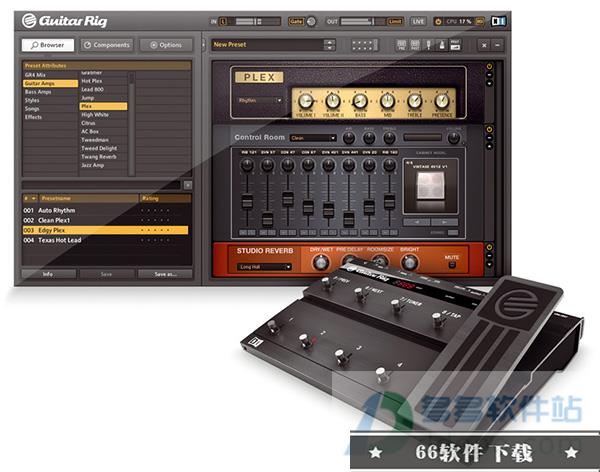Open the Browser tab
Viewport: 600px width, 472px height.
point(48,45)
